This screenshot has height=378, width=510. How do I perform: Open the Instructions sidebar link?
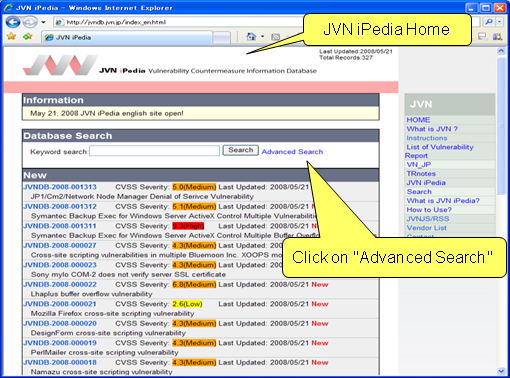(427, 138)
